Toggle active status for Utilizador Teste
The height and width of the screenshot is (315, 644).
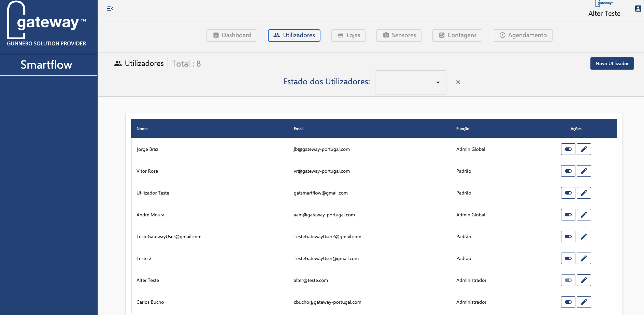568,193
